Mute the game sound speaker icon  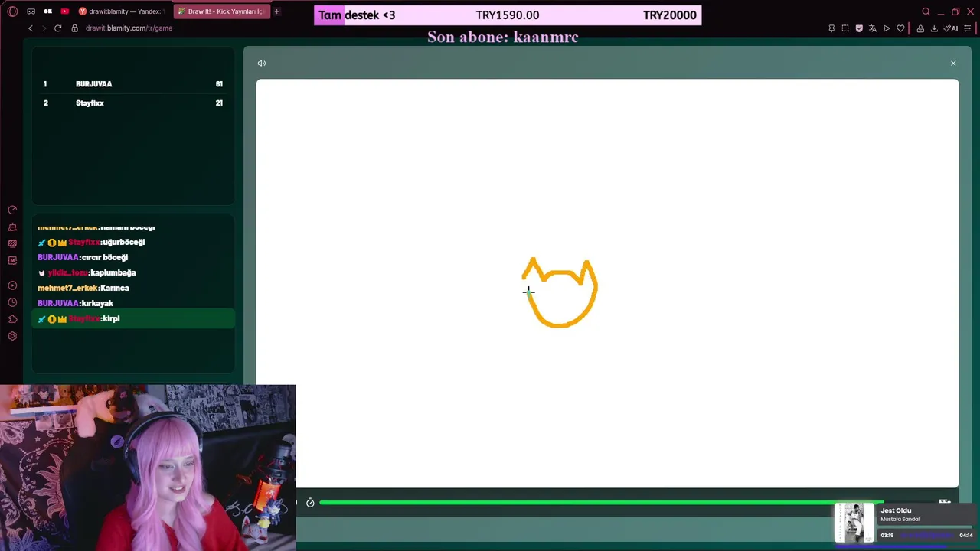tap(262, 64)
